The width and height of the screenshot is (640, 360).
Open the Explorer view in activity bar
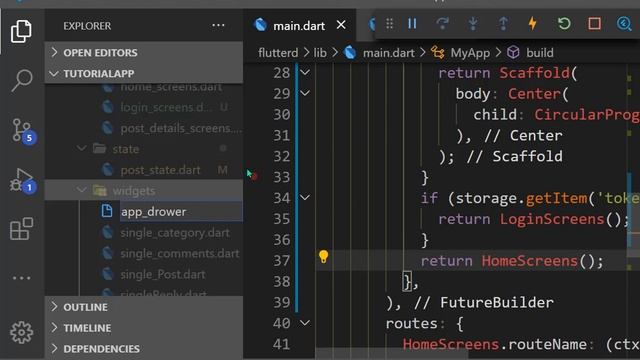click(x=21, y=31)
